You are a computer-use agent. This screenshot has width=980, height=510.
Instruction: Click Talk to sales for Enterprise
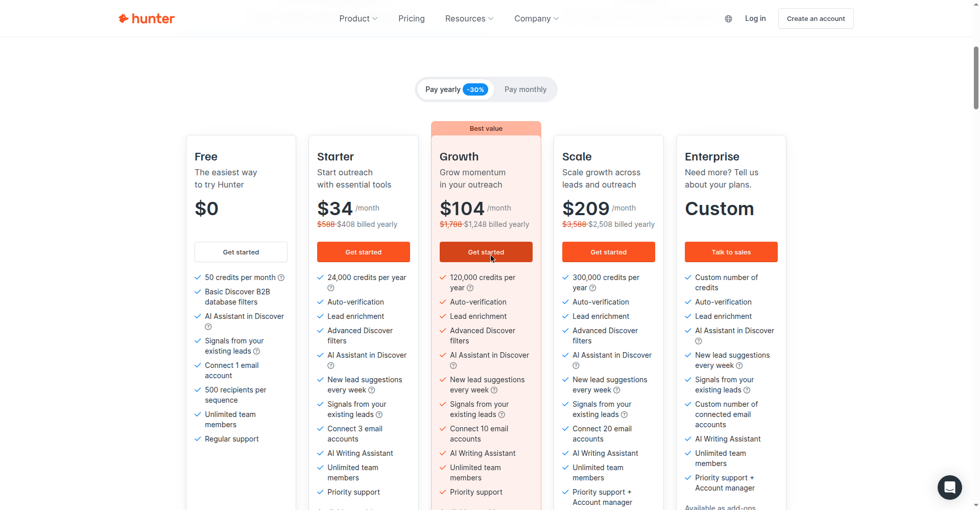pos(731,252)
